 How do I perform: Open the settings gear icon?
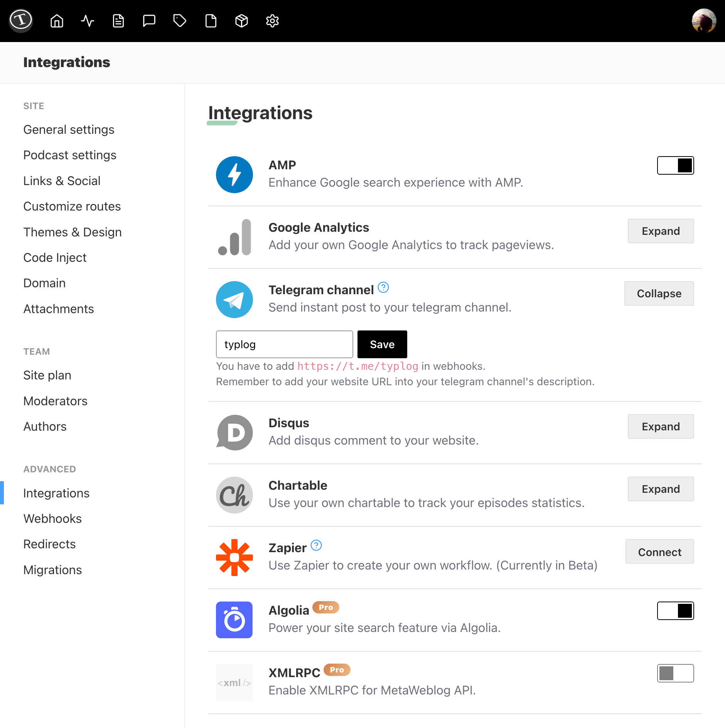click(273, 21)
